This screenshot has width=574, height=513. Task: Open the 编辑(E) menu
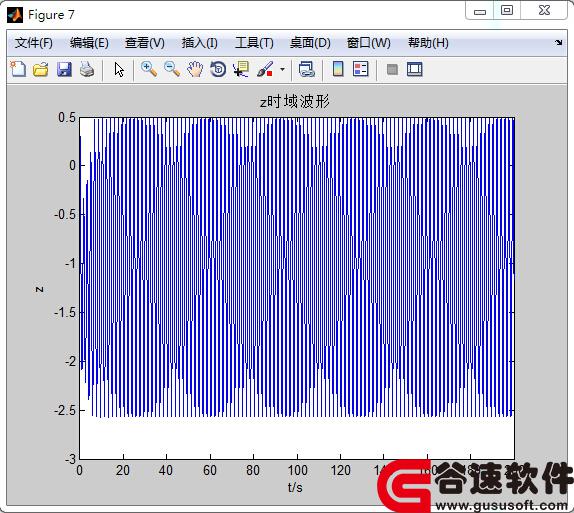89,43
